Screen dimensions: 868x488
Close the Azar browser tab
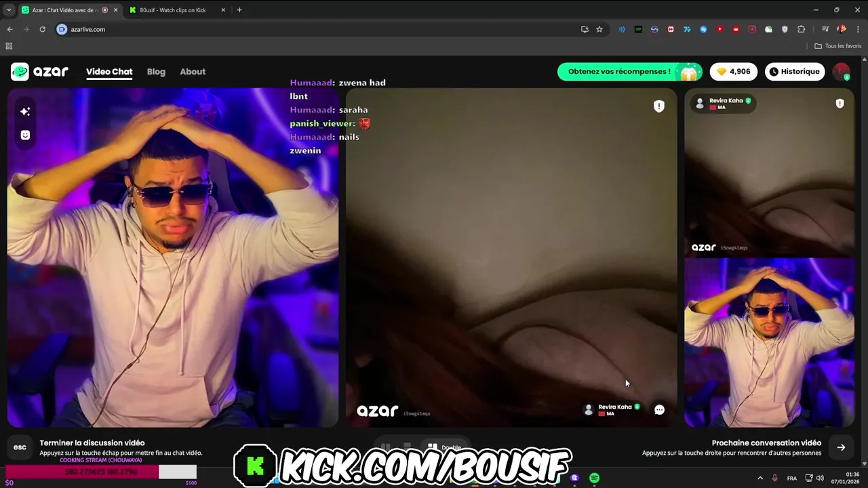click(x=115, y=10)
